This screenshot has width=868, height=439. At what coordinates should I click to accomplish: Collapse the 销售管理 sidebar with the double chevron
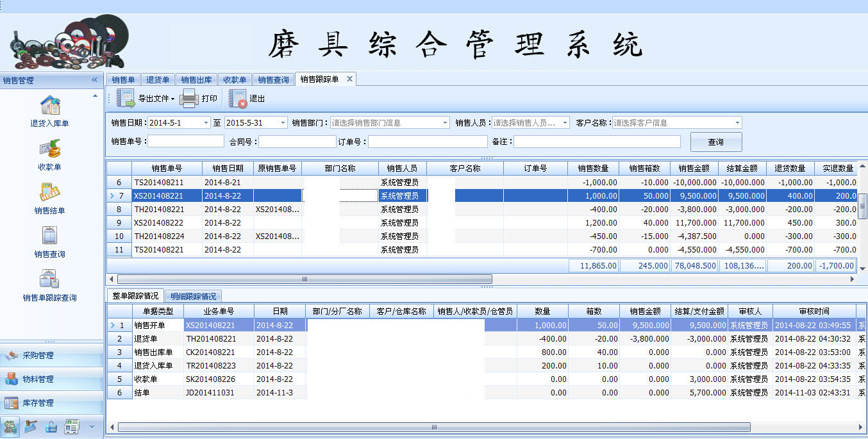95,80
